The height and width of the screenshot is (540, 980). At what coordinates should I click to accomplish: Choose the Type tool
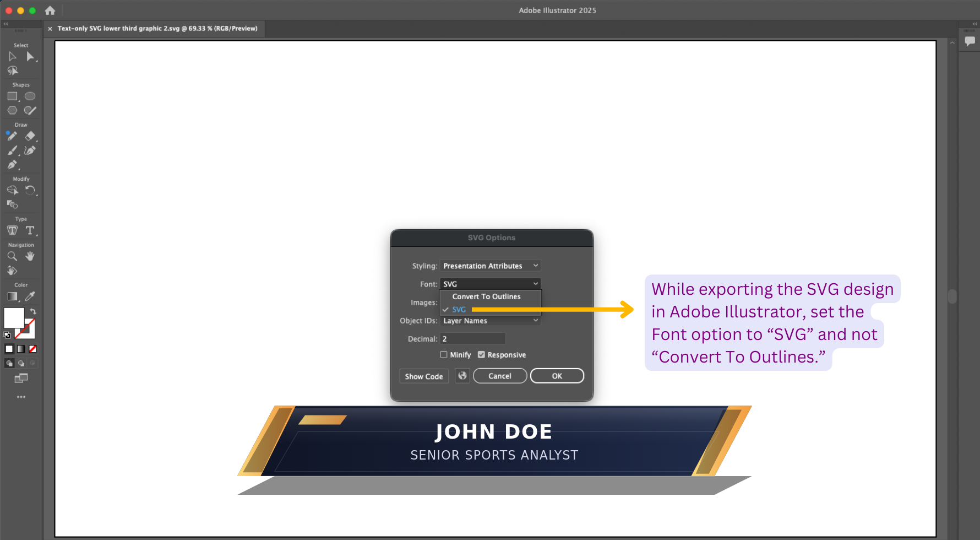(30, 230)
